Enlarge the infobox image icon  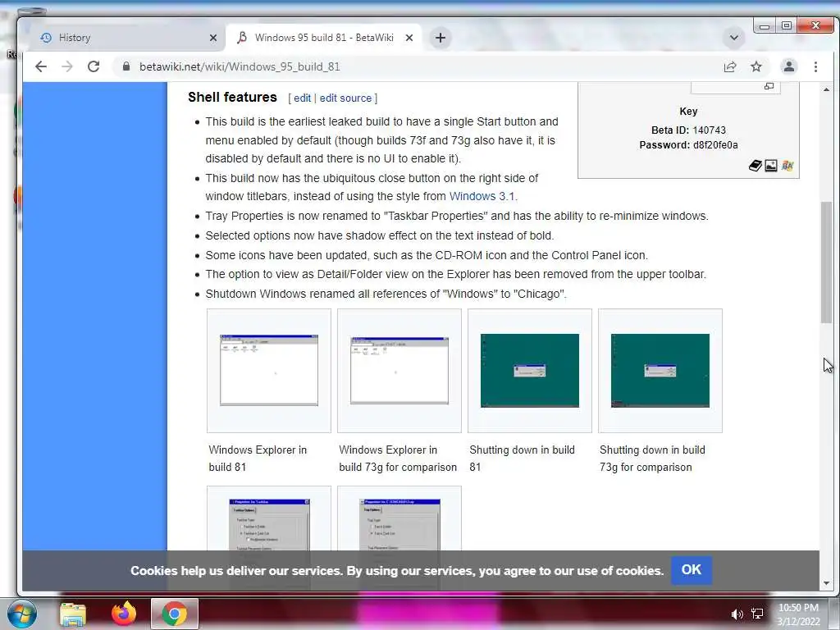coord(769,85)
